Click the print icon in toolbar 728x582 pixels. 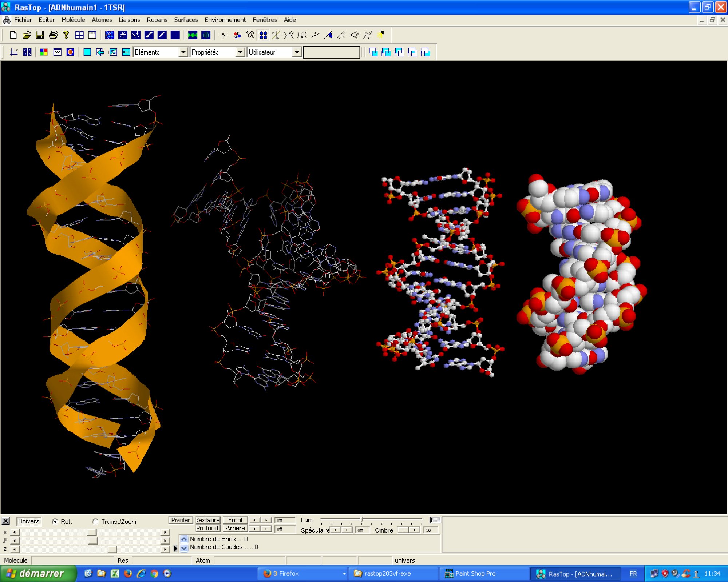[x=53, y=35]
